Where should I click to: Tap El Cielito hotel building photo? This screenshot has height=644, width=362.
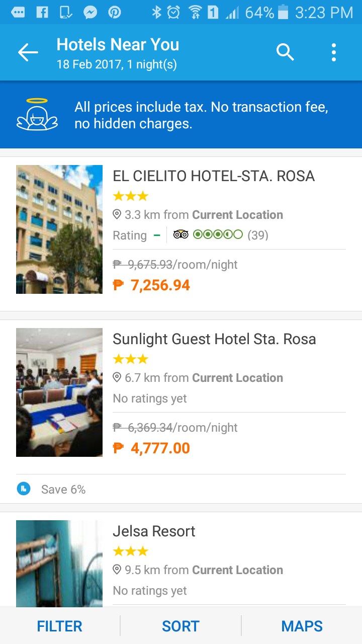[x=59, y=229]
